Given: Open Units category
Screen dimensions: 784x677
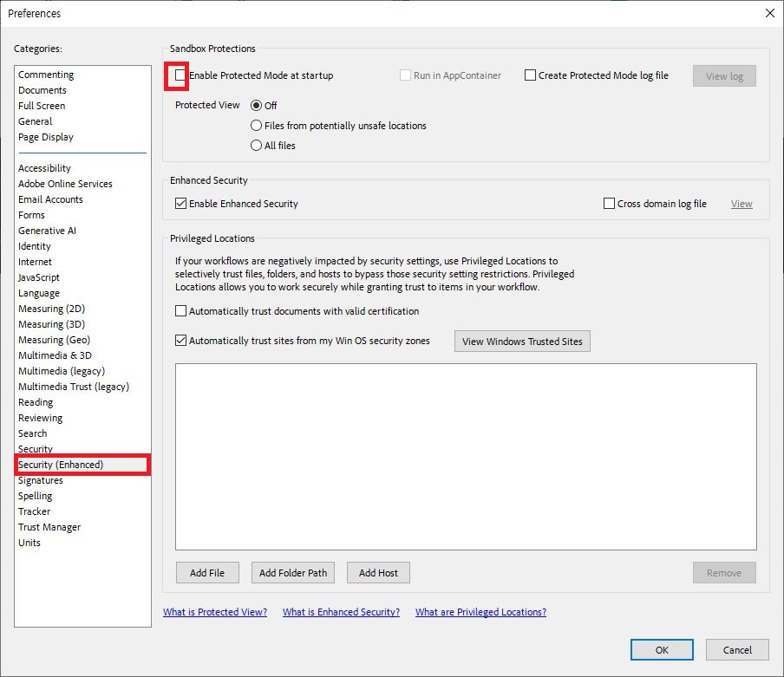Looking at the screenshot, I should (x=29, y=543).
